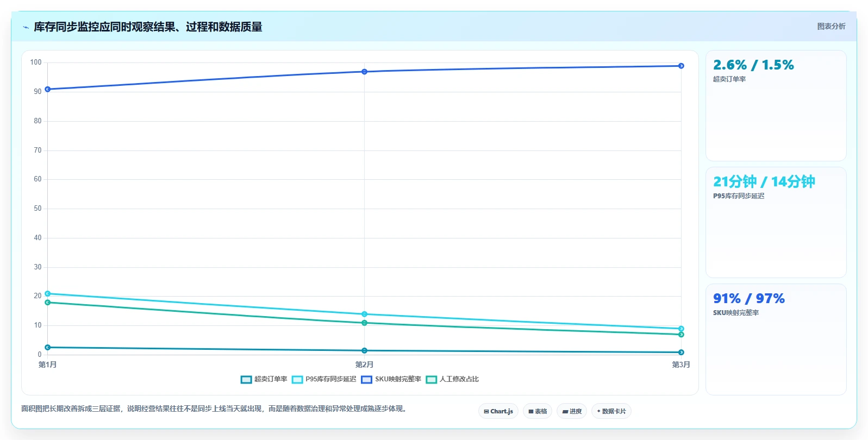Viewport: 868px width, 440px height.
Task: Click the 第2月 x-axis label
Action: pyautogui.click(x=365, y=364)
